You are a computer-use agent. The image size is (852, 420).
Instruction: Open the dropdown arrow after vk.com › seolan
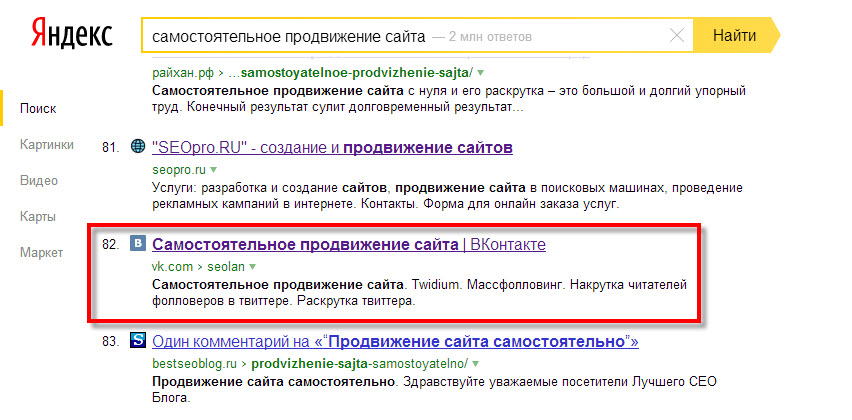[254, 268]
